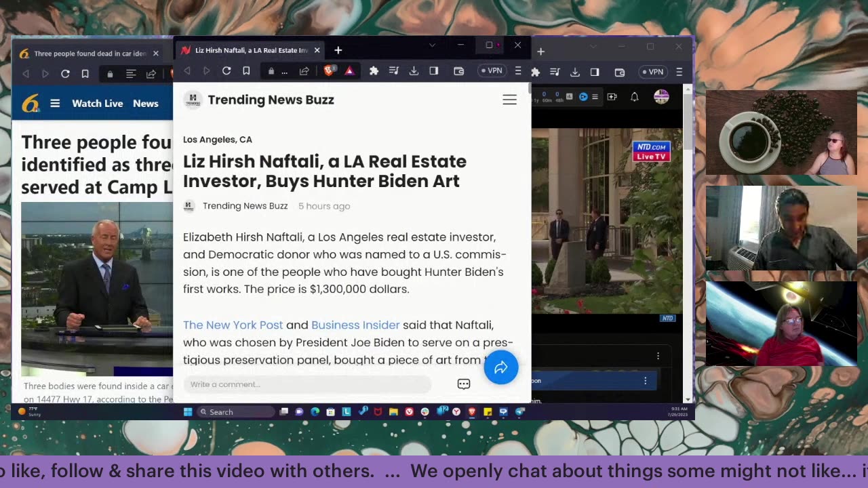Click the share icon in the left window address bar
Image resolution: width=868 pixels, height=488 pixels.
pos(151,74)
